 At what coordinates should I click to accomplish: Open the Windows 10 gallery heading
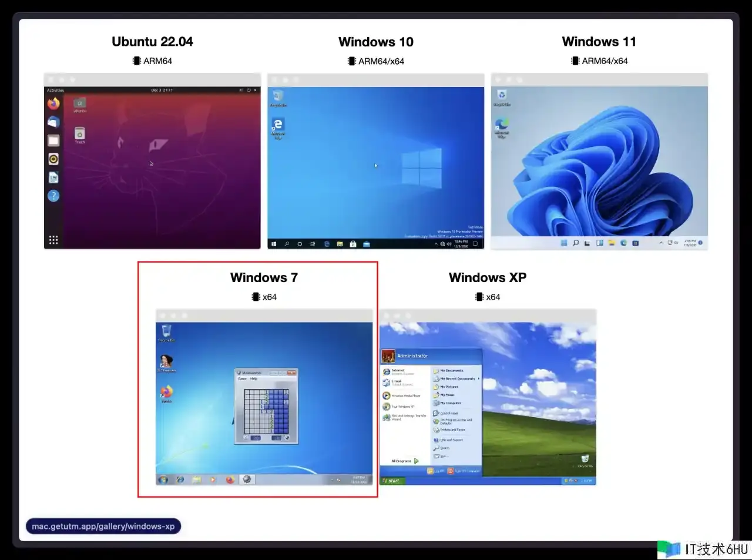pos(376,42)
